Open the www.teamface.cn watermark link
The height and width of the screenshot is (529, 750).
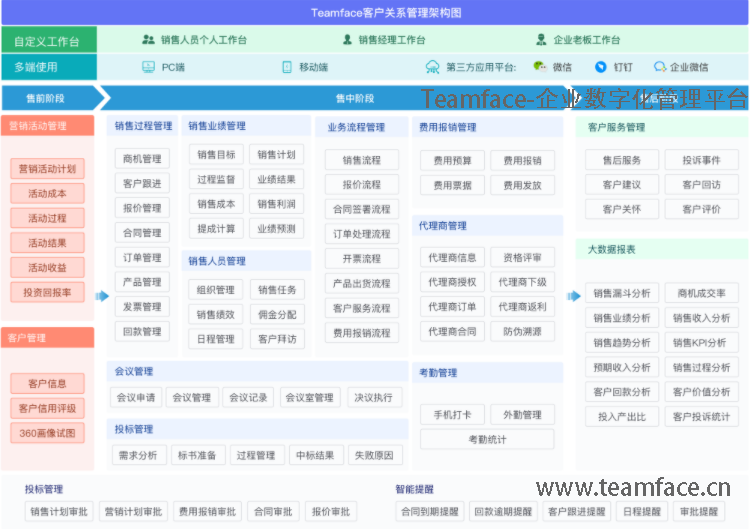click(633, 488)
